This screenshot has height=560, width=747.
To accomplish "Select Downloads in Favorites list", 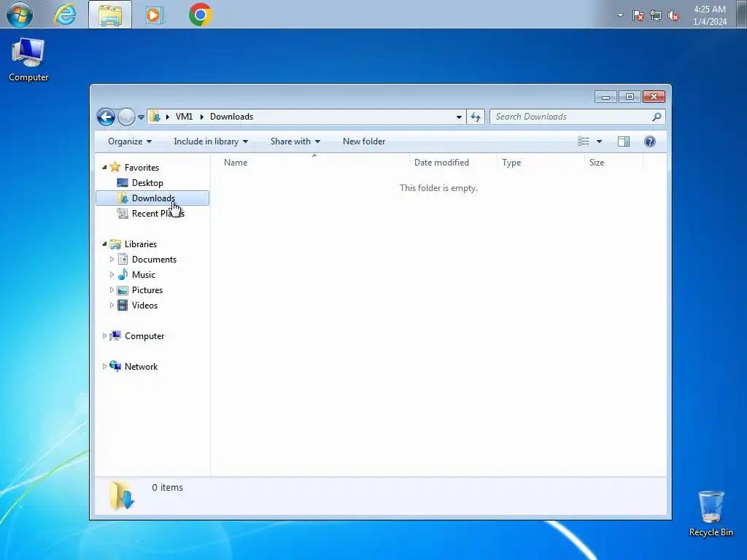I will [153, 198].
